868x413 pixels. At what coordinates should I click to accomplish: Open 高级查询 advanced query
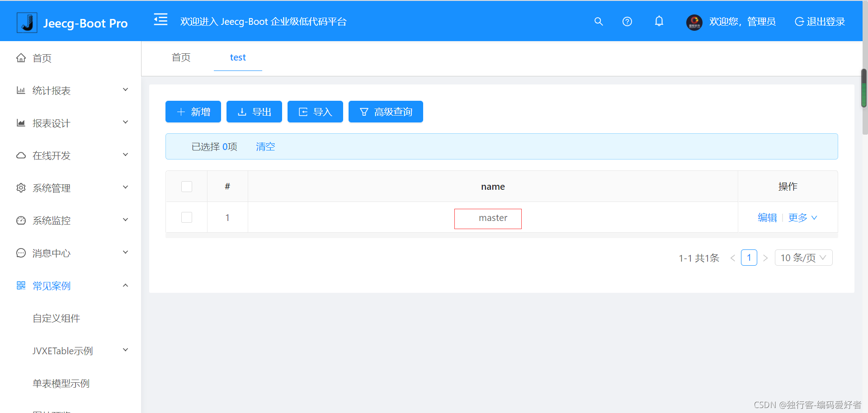click(386, 112)
